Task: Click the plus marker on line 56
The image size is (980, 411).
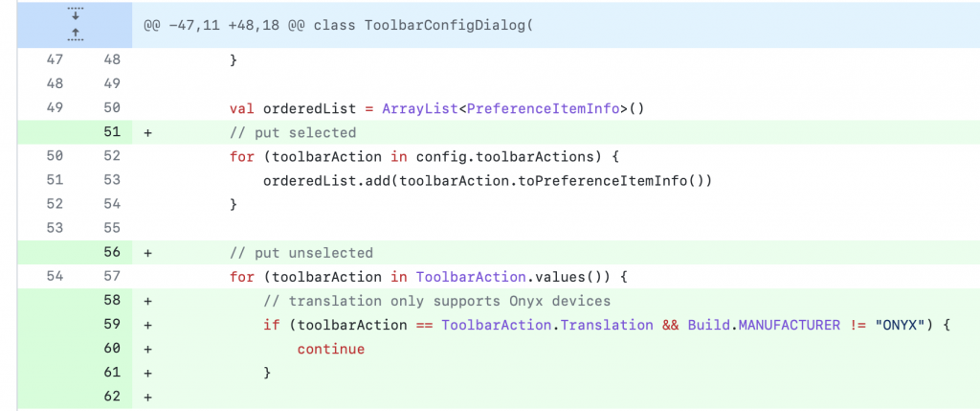Action: [148, 253]
